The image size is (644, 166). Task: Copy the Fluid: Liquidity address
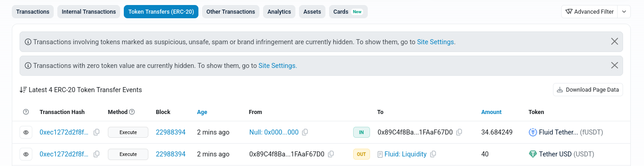pos(433,154)
